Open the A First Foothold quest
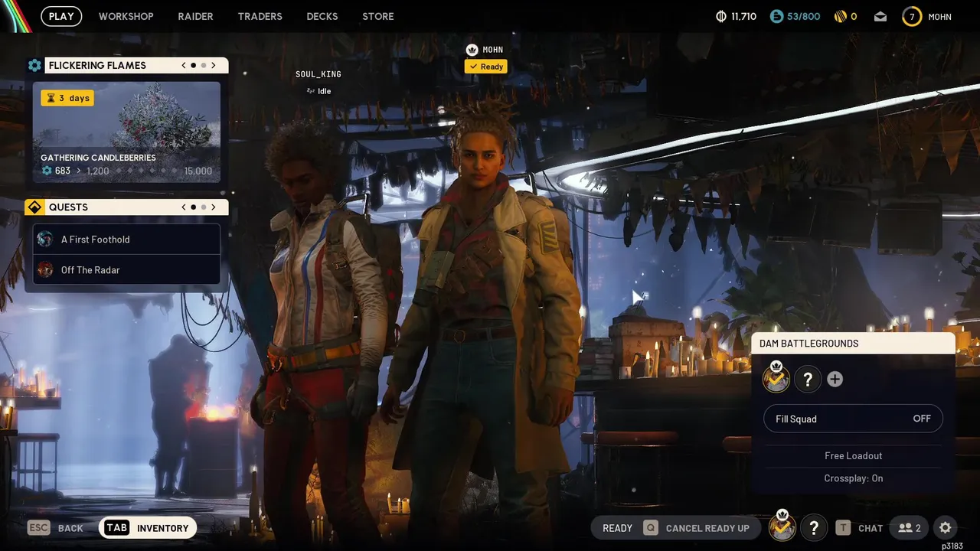 tap(126, 240)
